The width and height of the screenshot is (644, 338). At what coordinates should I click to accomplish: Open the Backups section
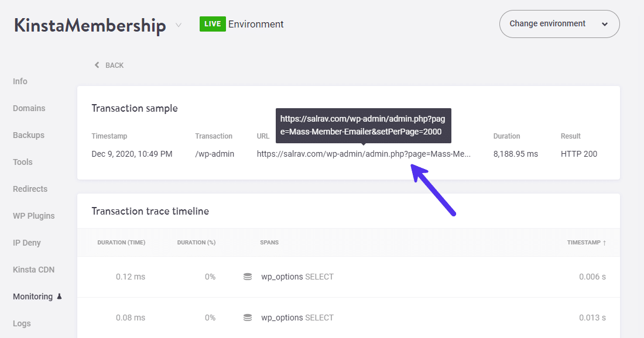click(x=27, y=135)
